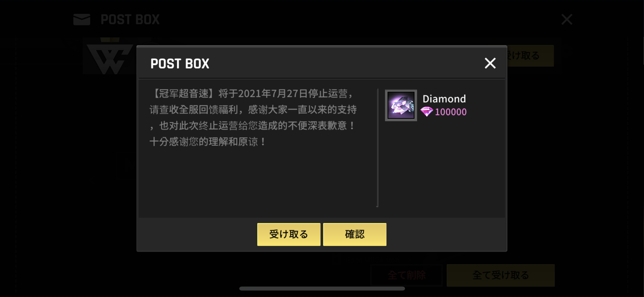
Task: Tap the 十分感谢您的理解和原谅 closing line
Action: pos(208,142)
